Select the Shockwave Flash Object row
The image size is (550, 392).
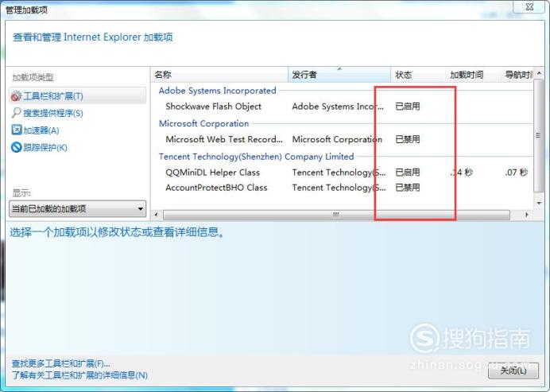342,107
